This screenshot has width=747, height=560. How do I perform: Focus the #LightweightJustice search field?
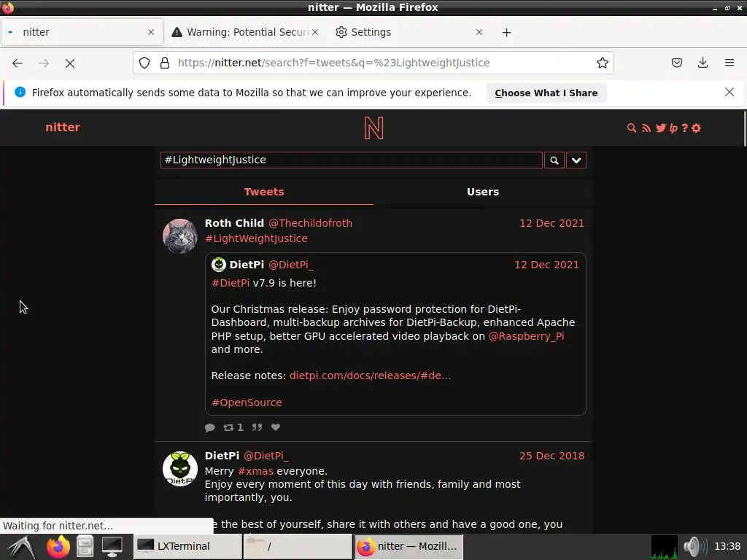[351, 160]
